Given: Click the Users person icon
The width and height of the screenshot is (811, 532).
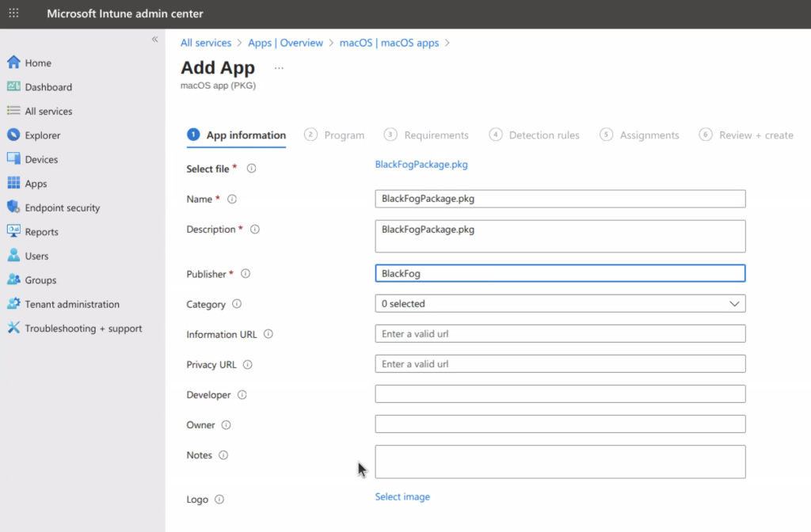Looking at the screenshot, I should point(14,256).
